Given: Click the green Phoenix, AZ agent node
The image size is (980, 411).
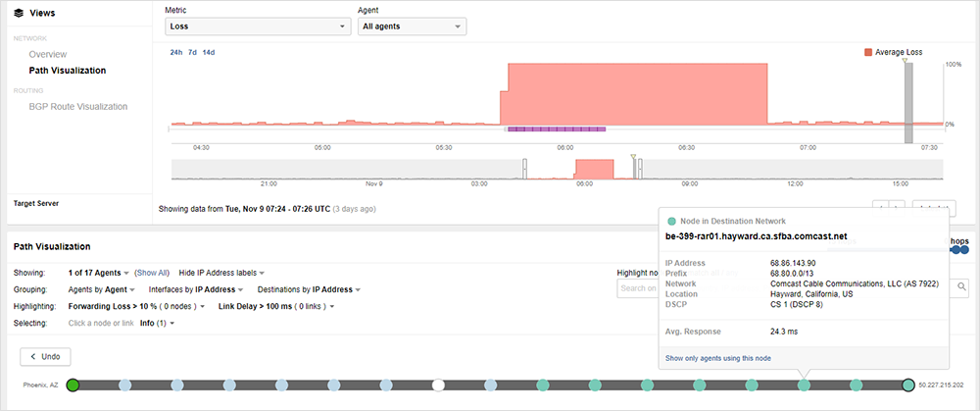Looking at the screenshot, I should pos(73,385).
